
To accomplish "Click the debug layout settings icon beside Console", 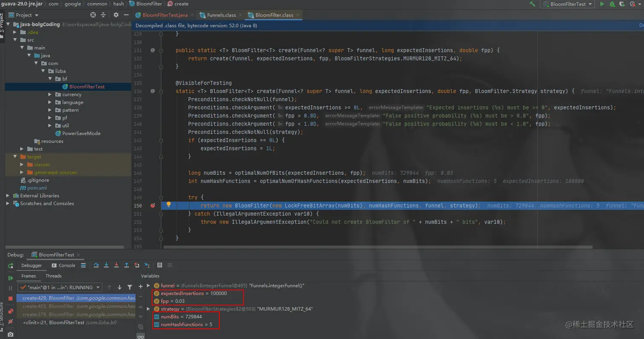I will [83, 265].
